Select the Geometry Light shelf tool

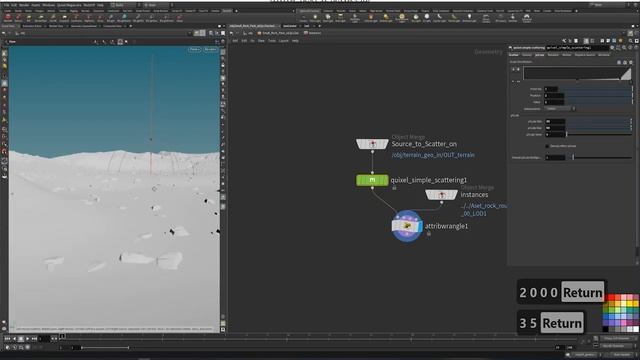tap(355, 18)
